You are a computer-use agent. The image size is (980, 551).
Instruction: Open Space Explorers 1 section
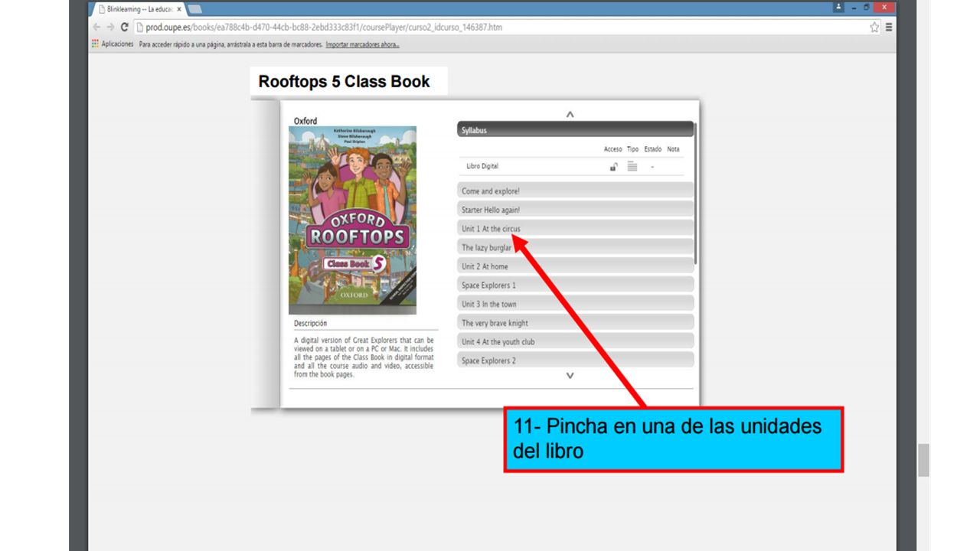click(x=575, y=285)
